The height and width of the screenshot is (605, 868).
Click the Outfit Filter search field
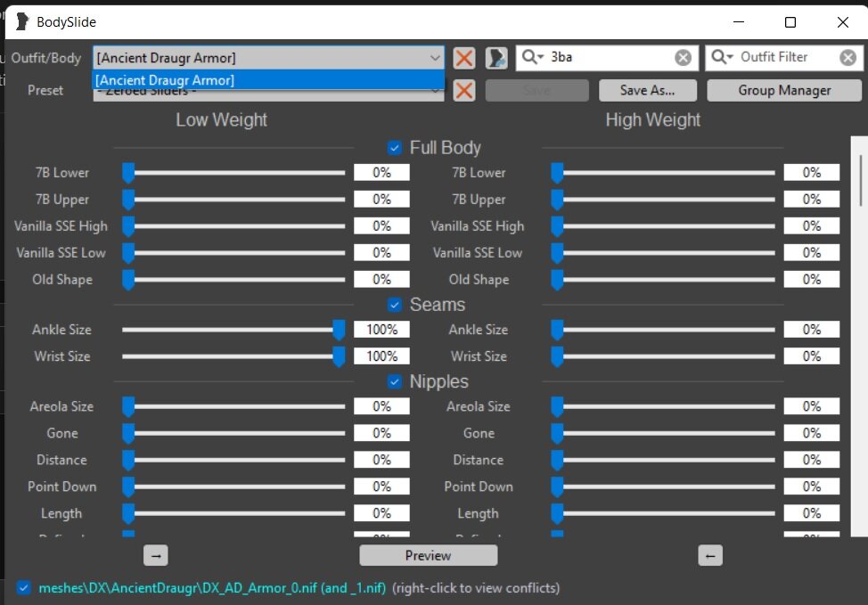786,58
